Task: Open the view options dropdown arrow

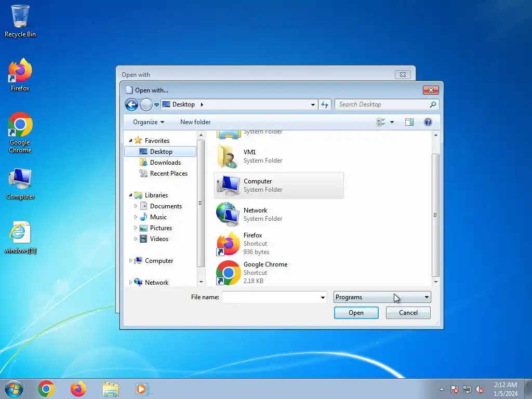Action: 392,122
